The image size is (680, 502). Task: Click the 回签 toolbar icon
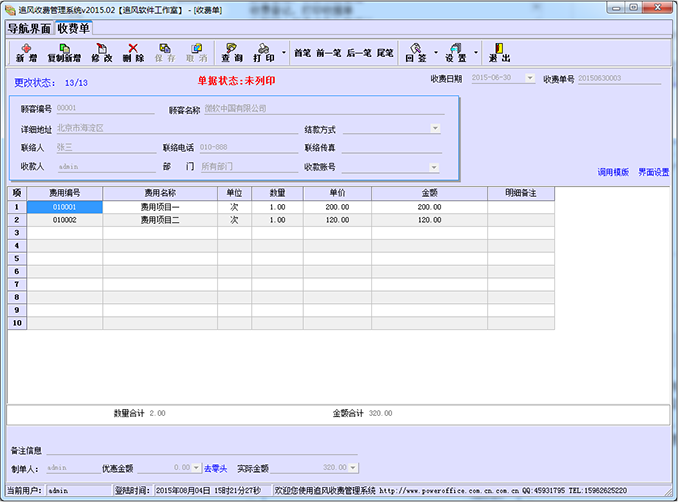click(415, 52)
